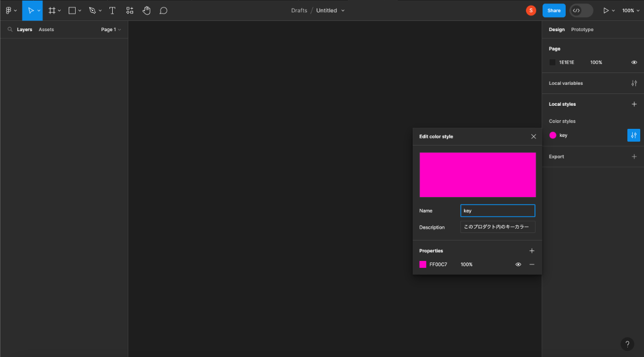644x357 pixels.
Task: Open Drafts folder link
Action: [x=299, y=11]
